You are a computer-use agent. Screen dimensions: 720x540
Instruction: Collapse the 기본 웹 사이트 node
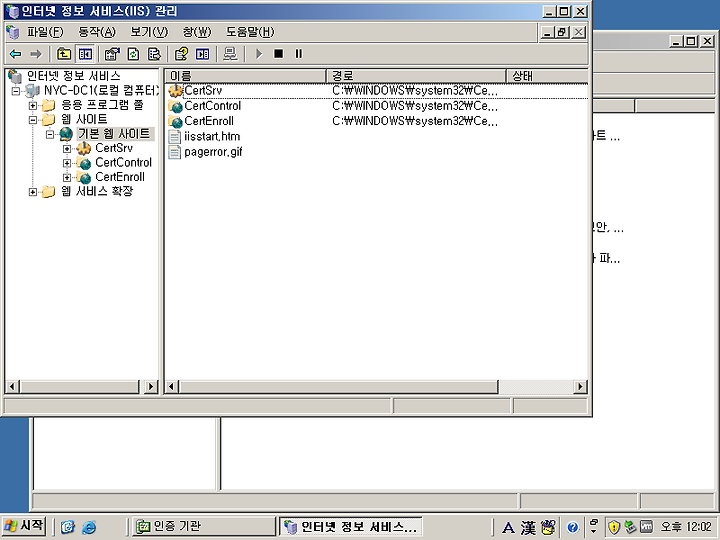50,135
